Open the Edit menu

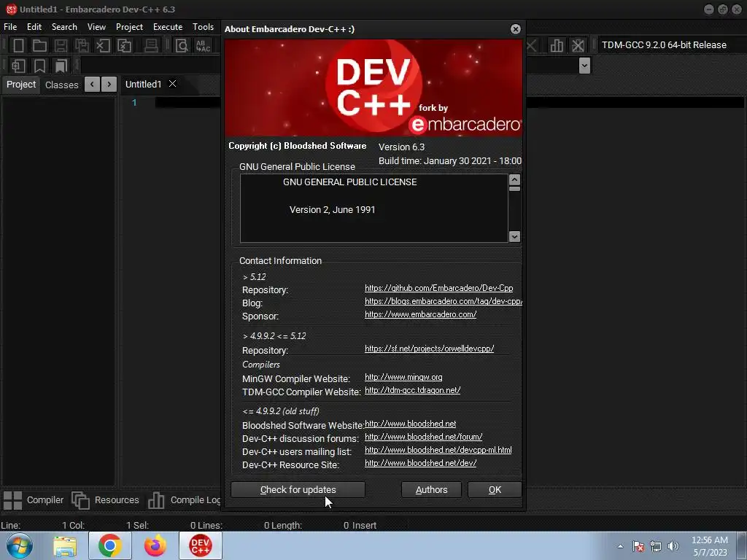[x=34, y=27]
